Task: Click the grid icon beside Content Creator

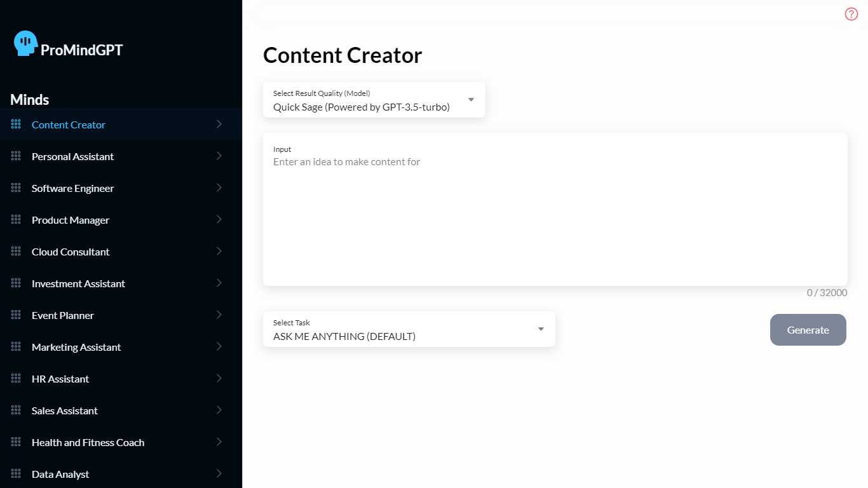Action: click(16, 125)
